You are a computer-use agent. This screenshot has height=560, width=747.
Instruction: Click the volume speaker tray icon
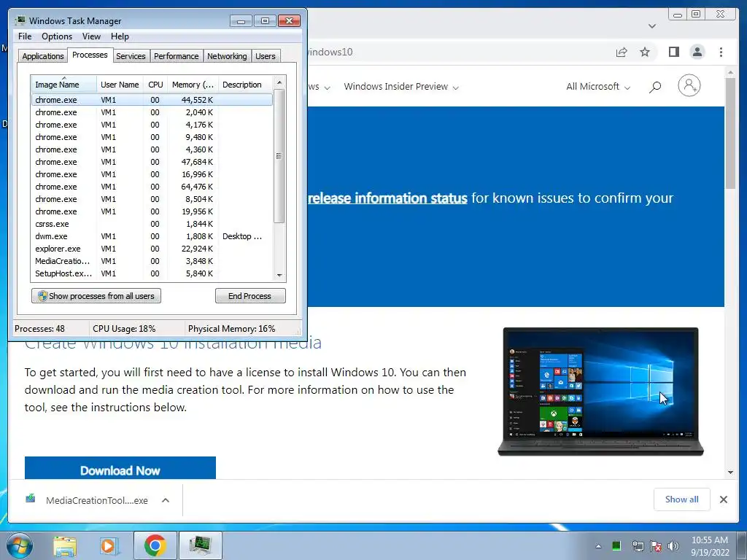tap(673, 545)
